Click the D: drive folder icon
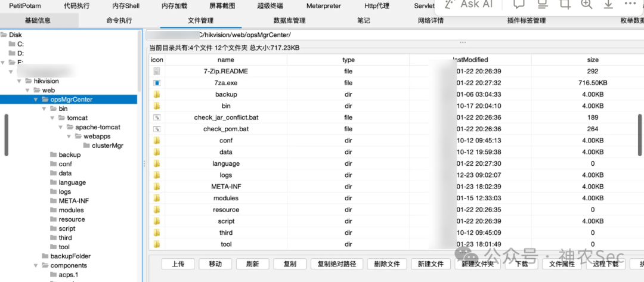The image size is (644, 282). pos(12,53)
